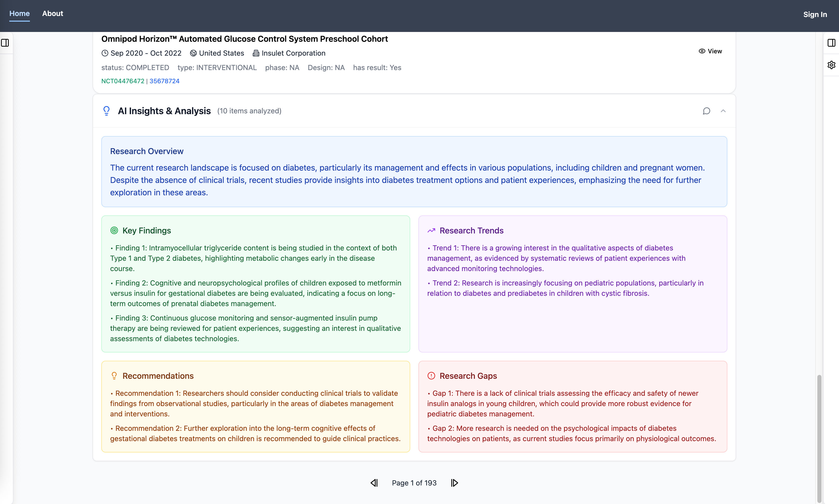
Task: Click the target icon next to Key Findings
Action: (x=114, y=231)
